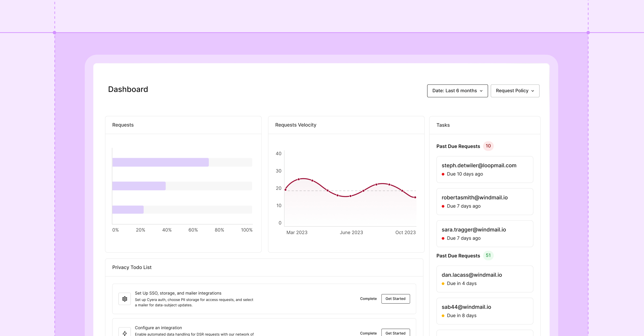Expand the Request Policy dropdown
This screenshot has width=644, height=336.
click(515, 91)
